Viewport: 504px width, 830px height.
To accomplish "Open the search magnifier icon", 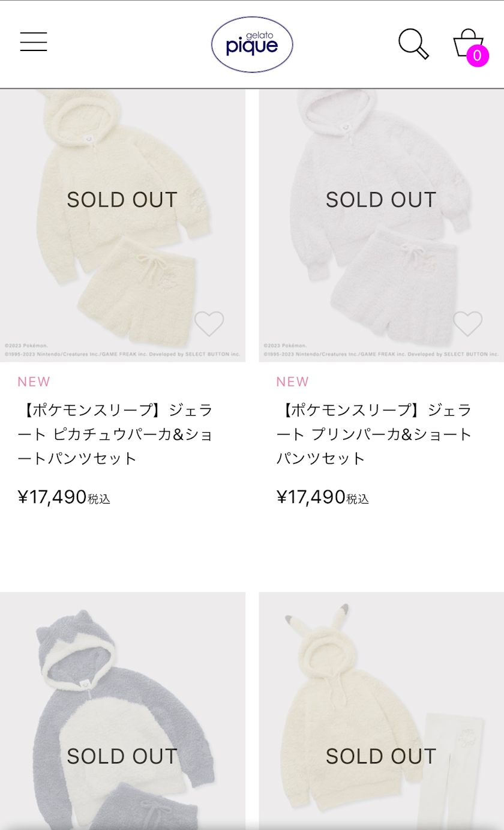I will point(413,44).
